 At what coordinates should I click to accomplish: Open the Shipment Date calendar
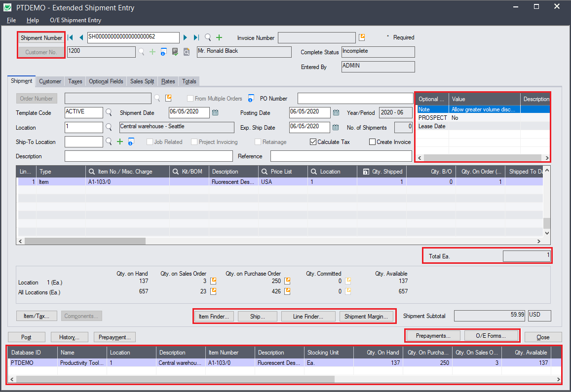pyautogui.click(x=215, y=112)
